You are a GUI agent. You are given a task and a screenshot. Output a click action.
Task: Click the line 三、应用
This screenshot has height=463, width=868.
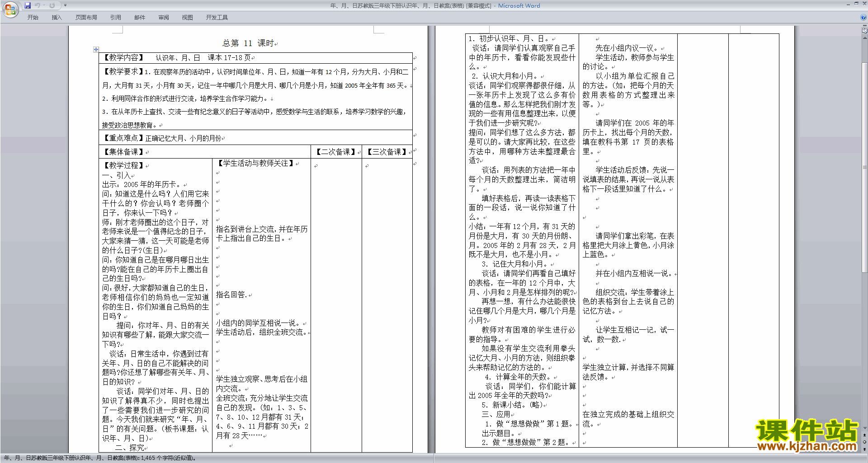pos(496,415)
